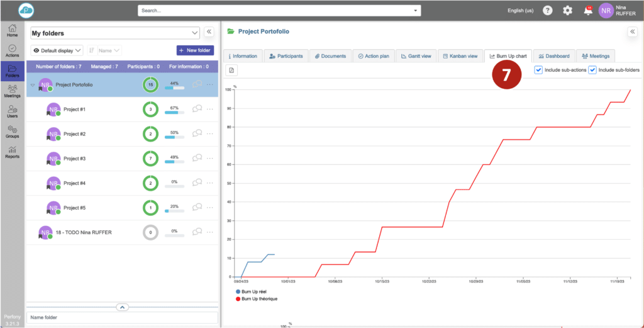
Task: Open the Kanban view tab
Action: 461,56
